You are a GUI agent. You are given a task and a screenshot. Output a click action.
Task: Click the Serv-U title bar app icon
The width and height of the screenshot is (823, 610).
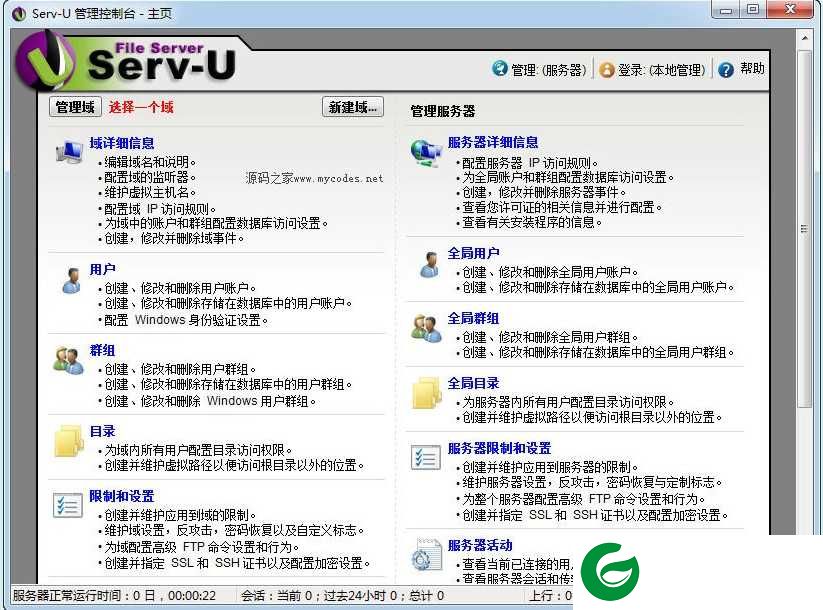tap(19, 13)
